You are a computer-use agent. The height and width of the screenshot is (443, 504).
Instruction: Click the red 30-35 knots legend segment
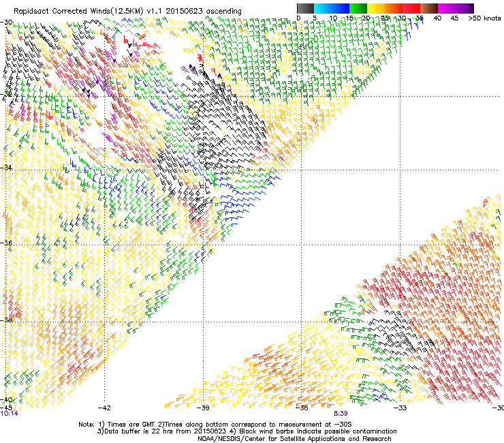[411, 8]
